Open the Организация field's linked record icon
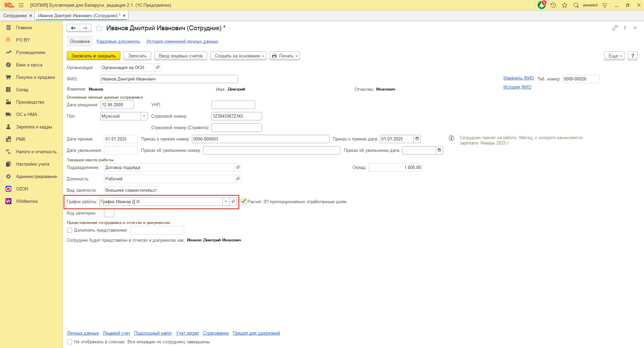 [158, 67]
